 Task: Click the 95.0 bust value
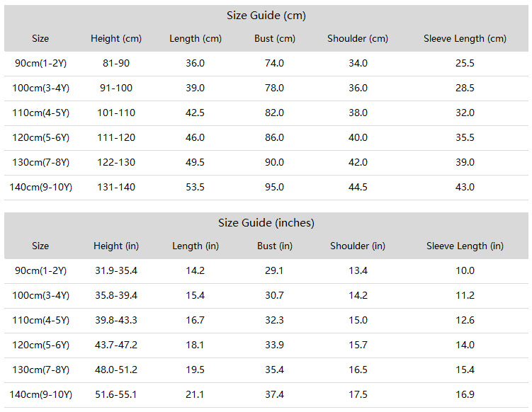coord(274,187)
